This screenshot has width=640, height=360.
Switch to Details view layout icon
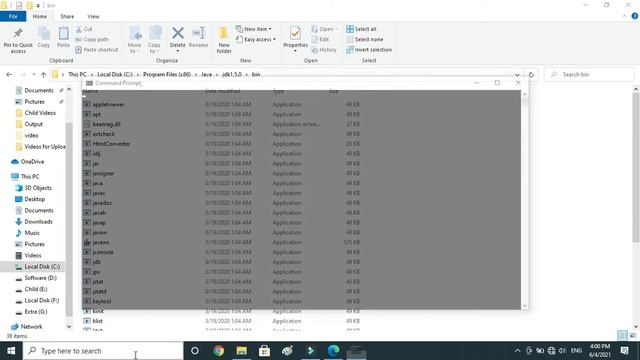(622, 336)
